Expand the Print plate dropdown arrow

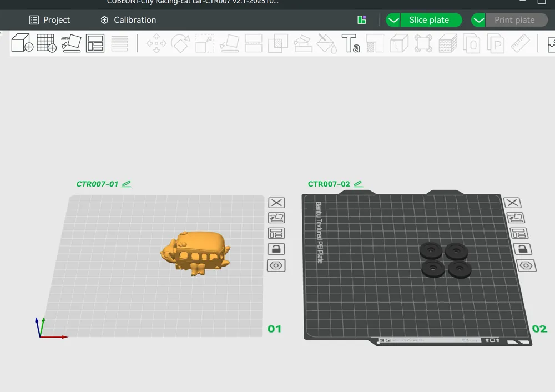tap(478, 20)
